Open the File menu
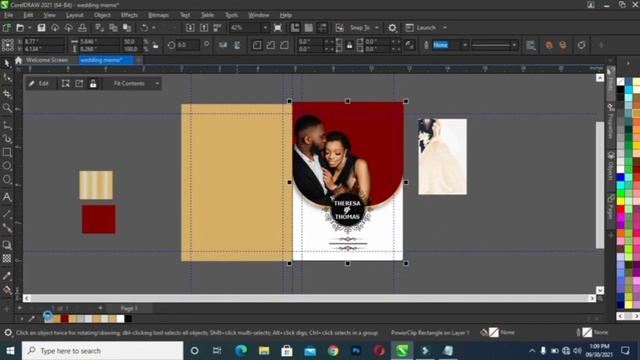This screenshot has height=360, width=640. point(8,15)
